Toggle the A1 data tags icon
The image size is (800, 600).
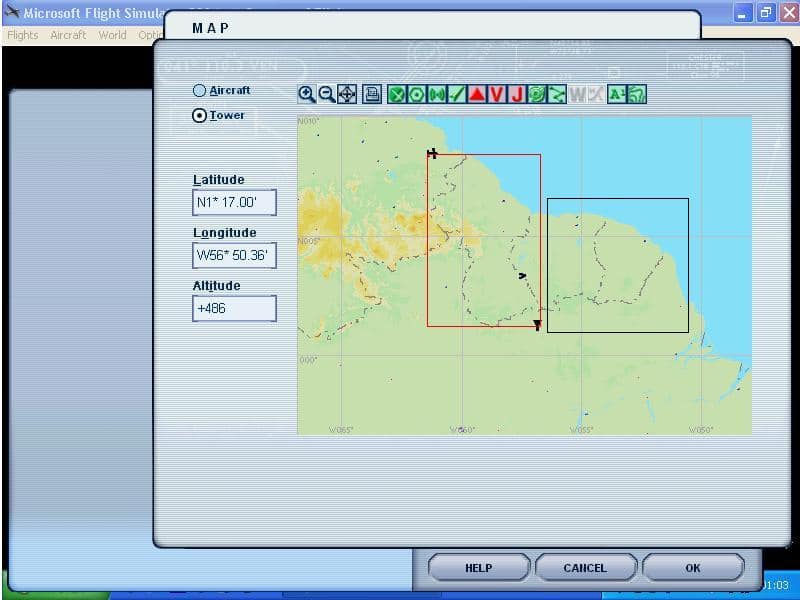[x=617, y=94]
